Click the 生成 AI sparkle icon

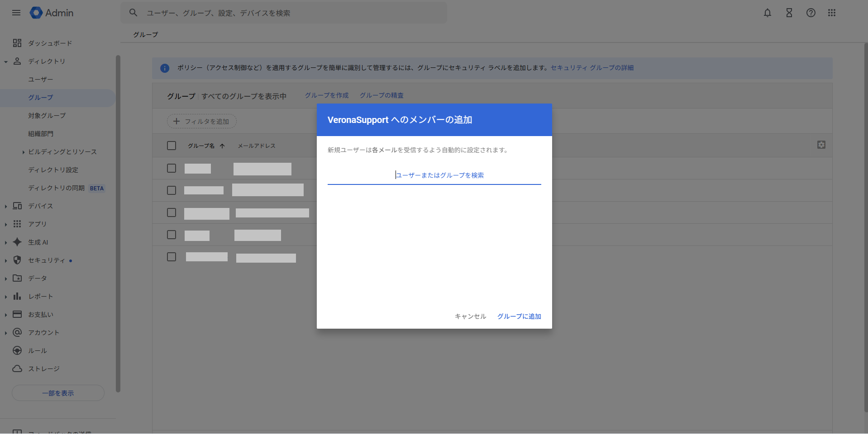[17, 242]
